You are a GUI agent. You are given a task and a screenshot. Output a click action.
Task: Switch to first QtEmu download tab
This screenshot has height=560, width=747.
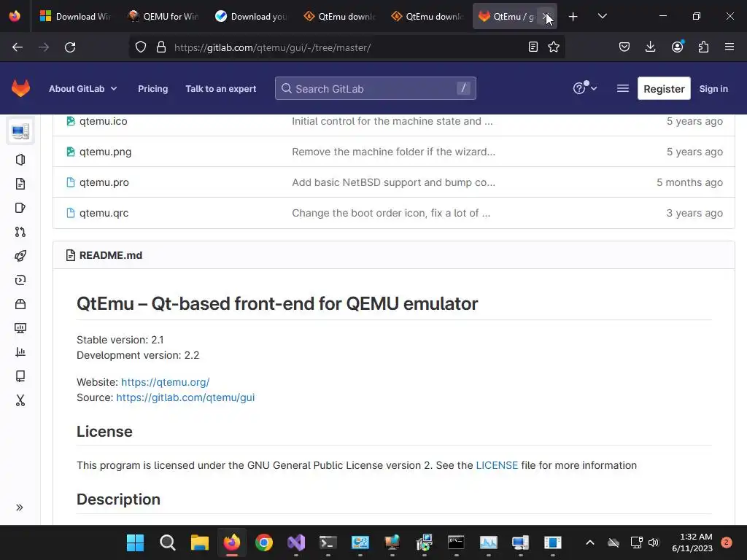click(338, 16)
